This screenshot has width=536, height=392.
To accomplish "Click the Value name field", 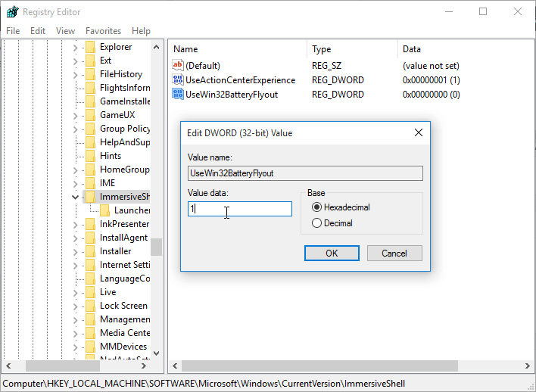I will coord(305,173).
